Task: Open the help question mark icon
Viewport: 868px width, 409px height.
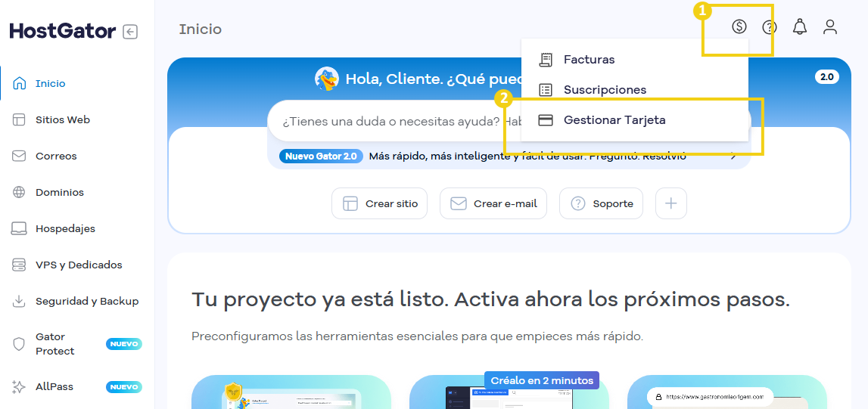Action: tap(770, 27)
